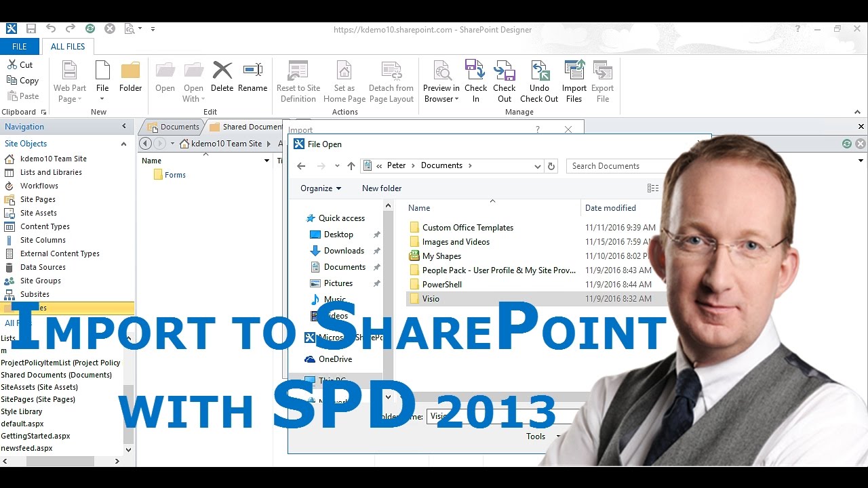Go up one folder level in dialog
The height and width of the screenshot is (488, 868).
click(351, 166)
